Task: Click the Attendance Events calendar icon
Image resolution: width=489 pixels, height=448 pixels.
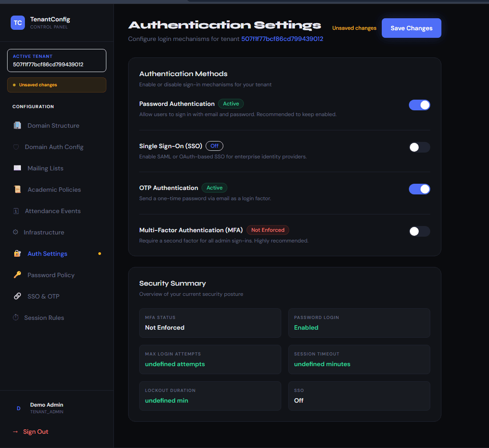Action: point(16,211)
